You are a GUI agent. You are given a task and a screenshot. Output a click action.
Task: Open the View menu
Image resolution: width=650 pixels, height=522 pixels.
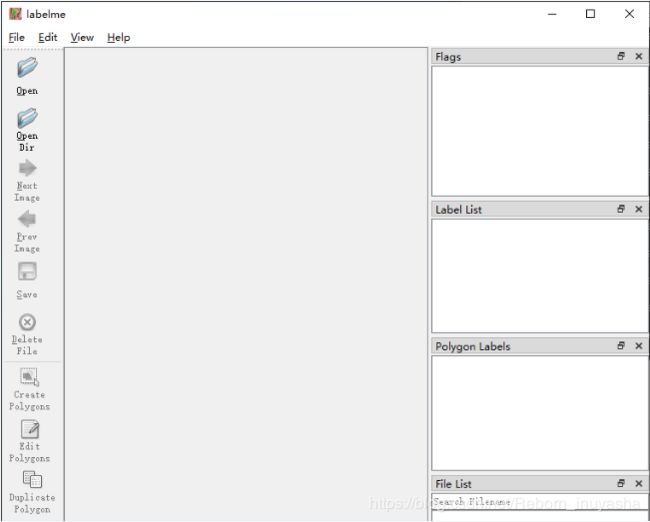point(82,37)
